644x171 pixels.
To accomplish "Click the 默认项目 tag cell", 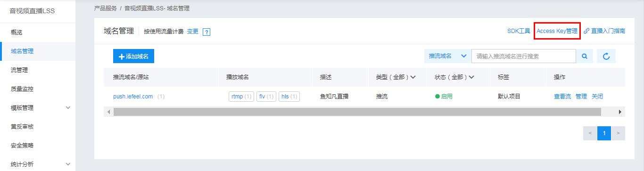I will [509, 97].
